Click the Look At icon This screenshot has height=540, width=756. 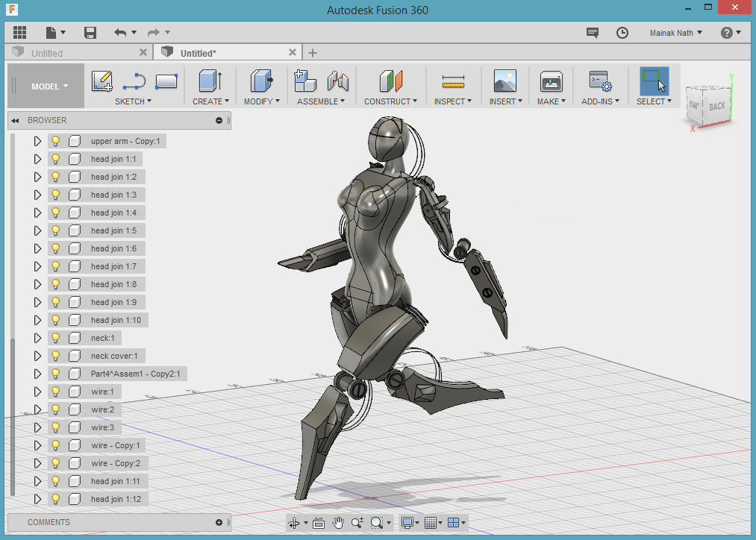click(x=319, y=523)
